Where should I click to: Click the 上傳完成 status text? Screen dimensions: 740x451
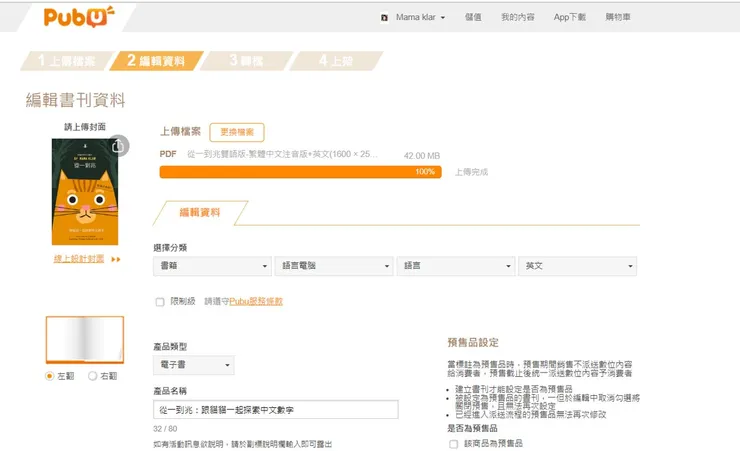(471, 172)
